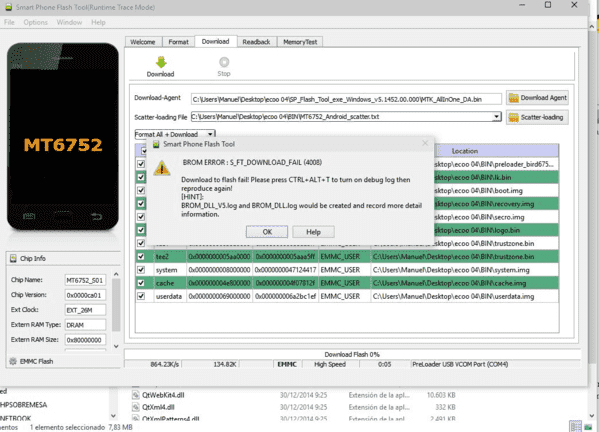Switch to the Readback tab
Viewport: 599px width, 432px height.
coord(256,42)
